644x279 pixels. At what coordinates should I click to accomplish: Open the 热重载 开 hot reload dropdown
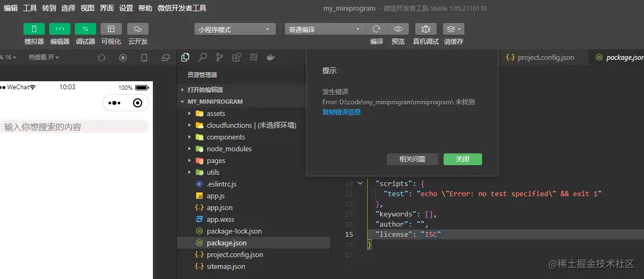click(x=44, y=57)
